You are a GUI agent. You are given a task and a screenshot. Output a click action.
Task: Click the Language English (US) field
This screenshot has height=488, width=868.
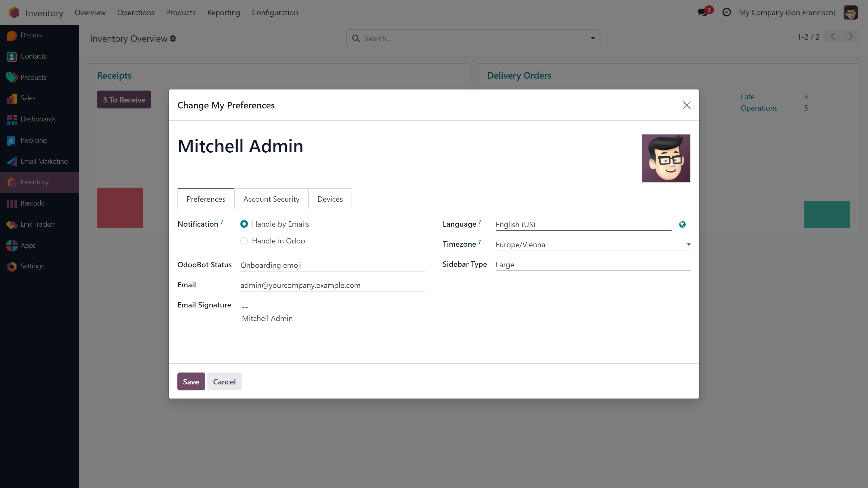(x=583, y=225)
